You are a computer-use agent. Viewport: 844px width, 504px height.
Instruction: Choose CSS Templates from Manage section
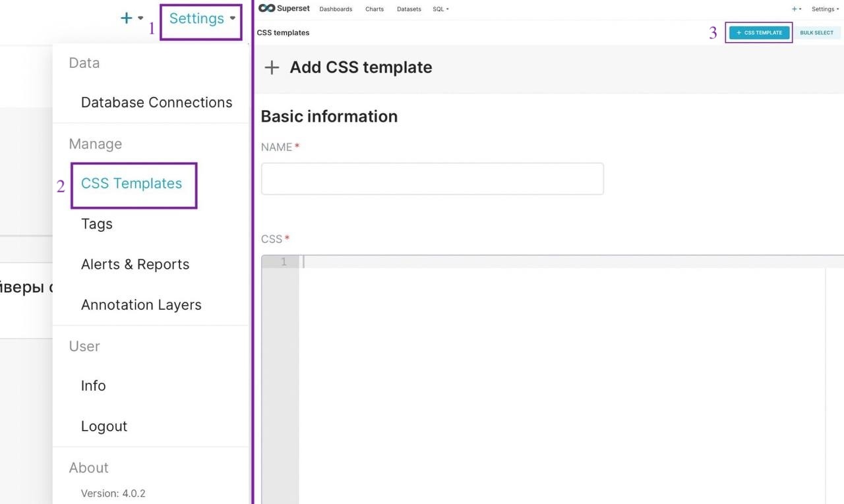[x=131, y=183]
